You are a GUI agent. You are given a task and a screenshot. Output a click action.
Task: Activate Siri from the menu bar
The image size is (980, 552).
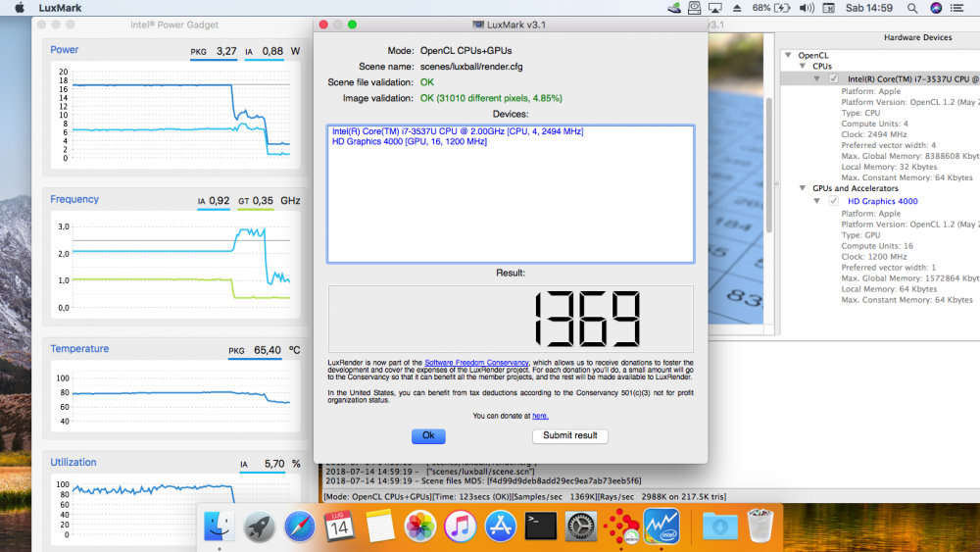[x=936, y=8]
